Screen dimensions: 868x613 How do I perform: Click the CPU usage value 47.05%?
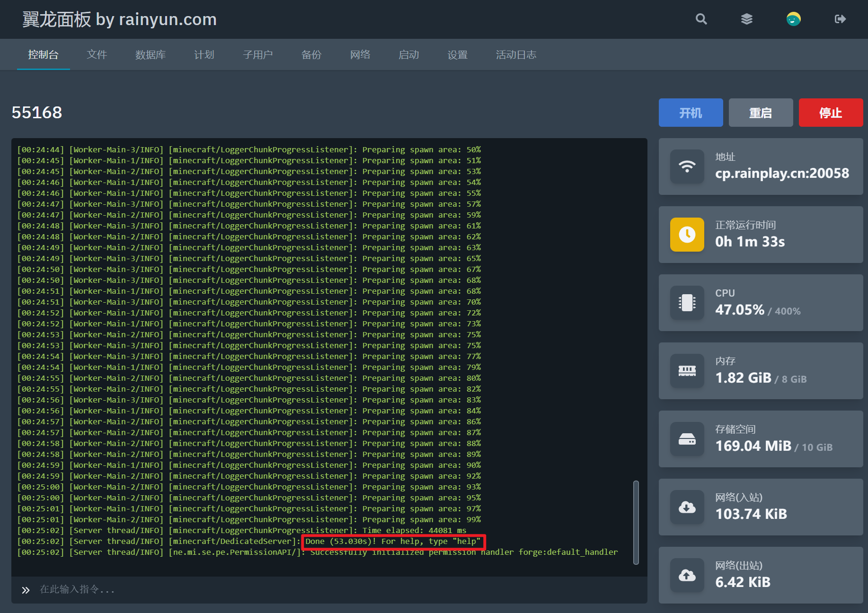(x=740, y=310)
